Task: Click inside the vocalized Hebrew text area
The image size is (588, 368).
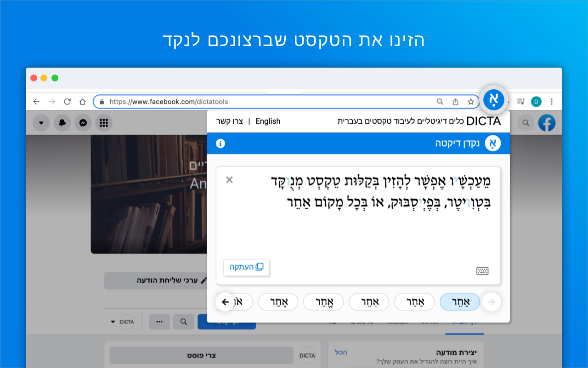Action: click(x=358, y=225)
